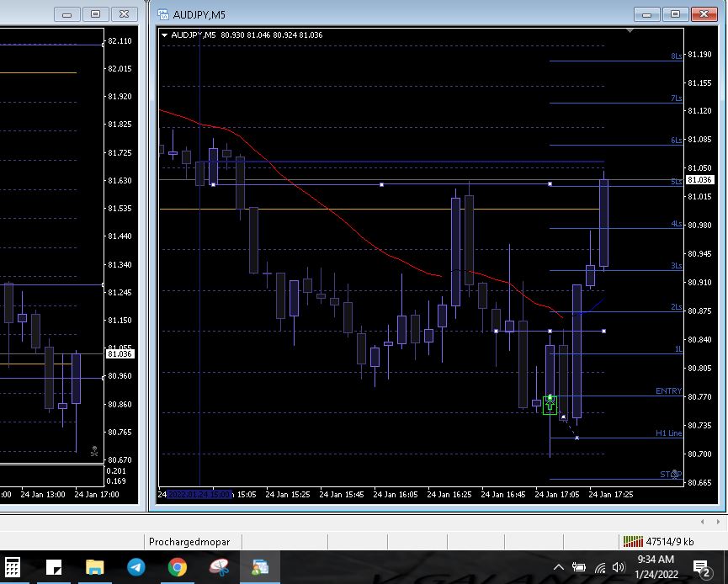Select the MetaTrader taskbar icon
The image size is (728, 584).
point(260,567)
